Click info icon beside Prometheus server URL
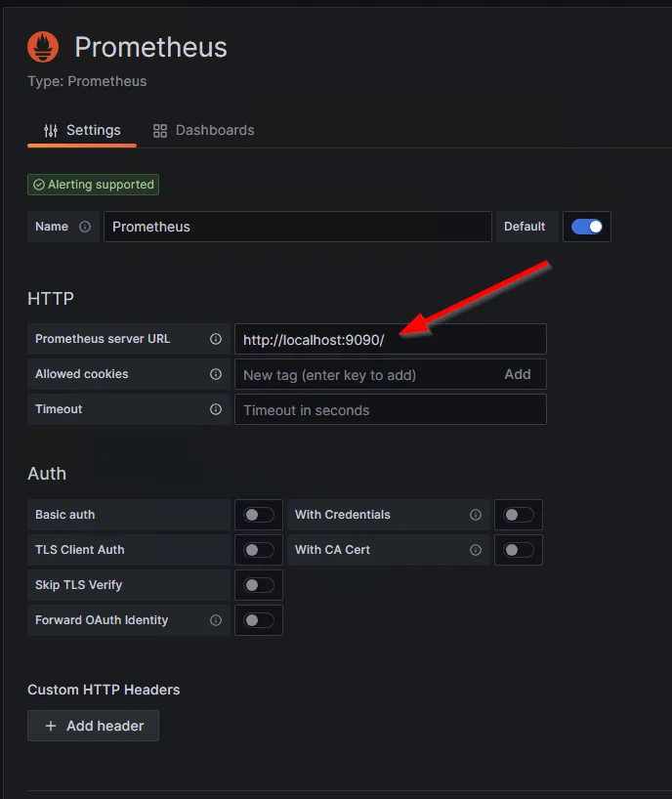The image size is (672, 799). click(216, 339)
